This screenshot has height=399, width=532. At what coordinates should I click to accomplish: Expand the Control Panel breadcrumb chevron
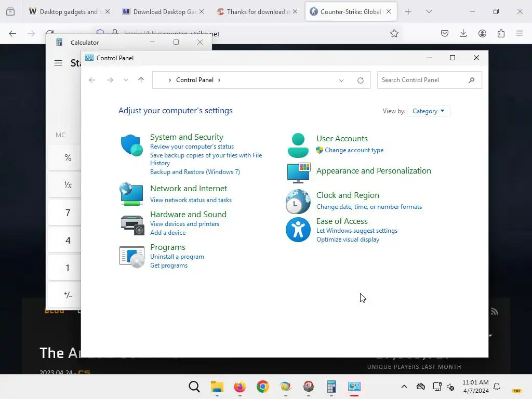coord(220,80)
